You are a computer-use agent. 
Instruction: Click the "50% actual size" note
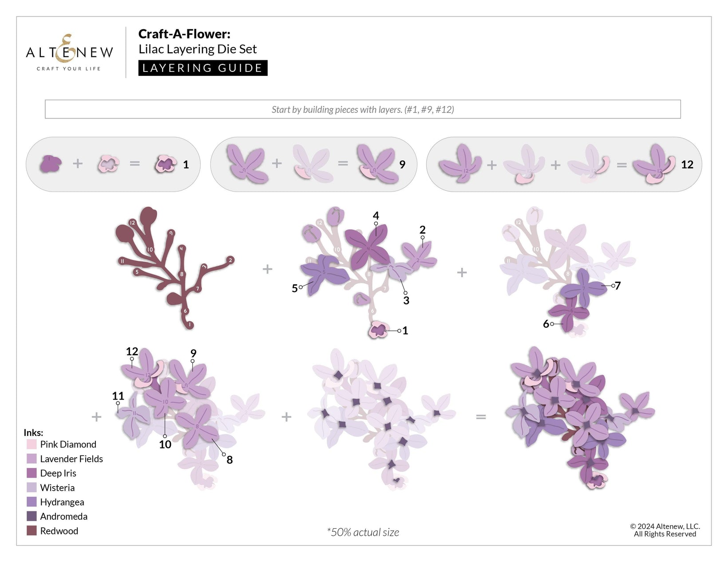tap(363, 532)
